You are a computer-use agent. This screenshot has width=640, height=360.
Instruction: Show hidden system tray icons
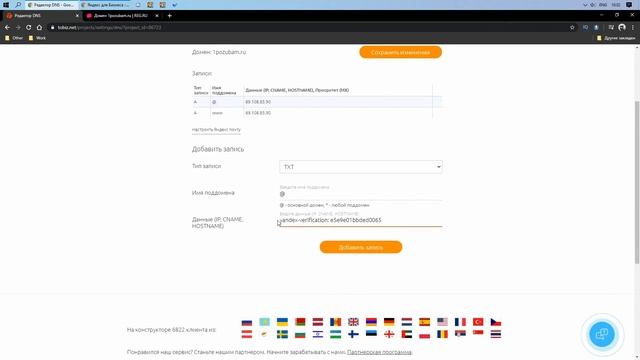coord(585,5)
